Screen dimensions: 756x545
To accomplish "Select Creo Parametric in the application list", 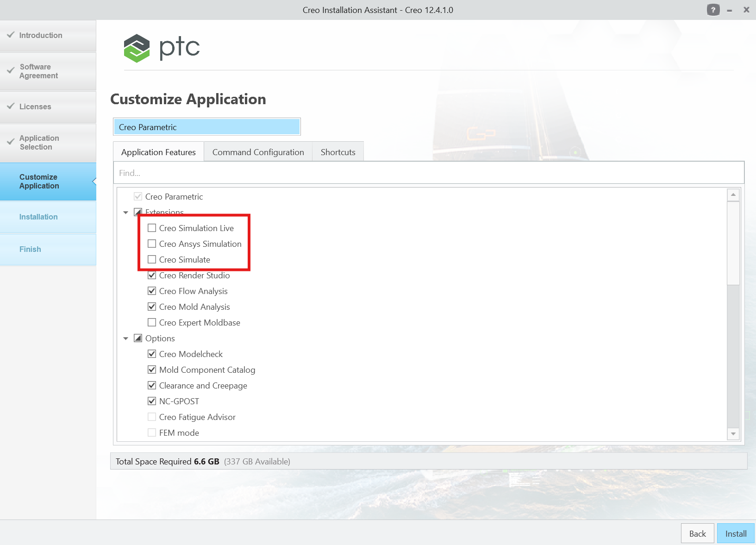I will pyautogui.click(x=207, y=127).
